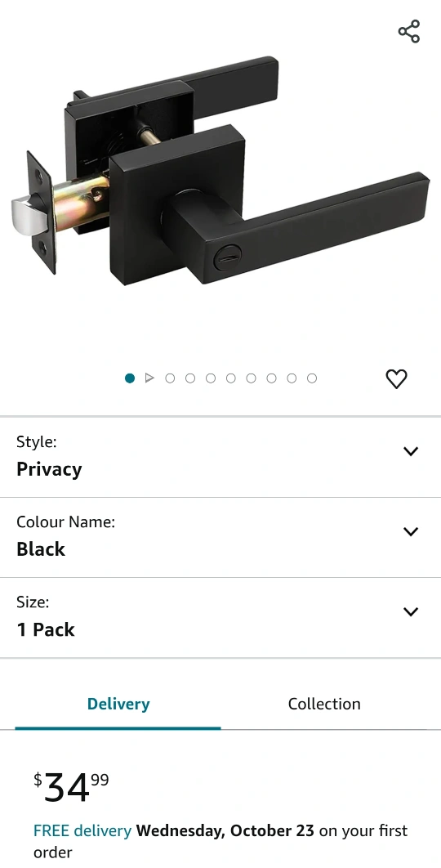Select the seventh carousel image dot
Screen dimensions: 441x868
pos(252,378)
